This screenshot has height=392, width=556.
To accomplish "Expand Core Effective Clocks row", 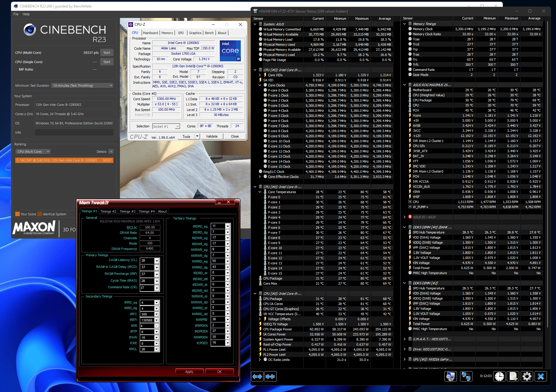I will pos(260,177).
